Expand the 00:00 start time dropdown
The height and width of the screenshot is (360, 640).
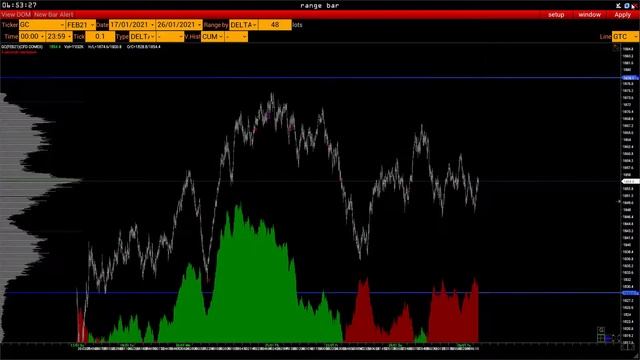point(32,36)
